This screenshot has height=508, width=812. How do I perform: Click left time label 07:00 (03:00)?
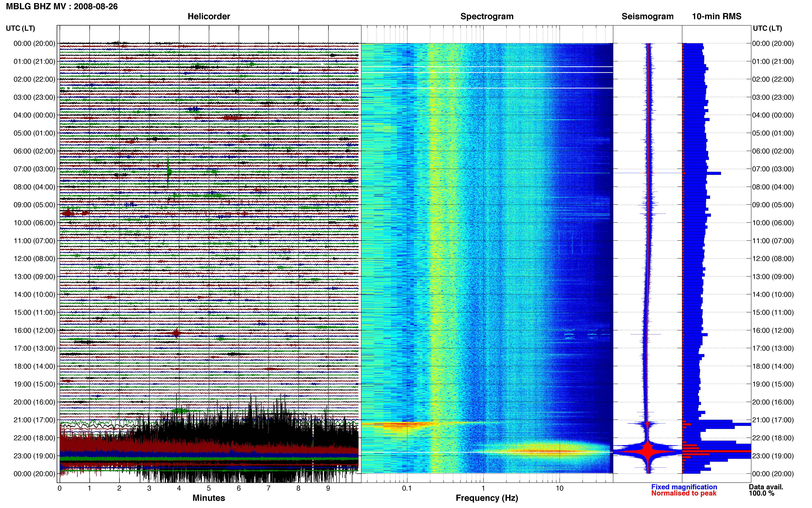pyautogui.click(x=34, y=169)
